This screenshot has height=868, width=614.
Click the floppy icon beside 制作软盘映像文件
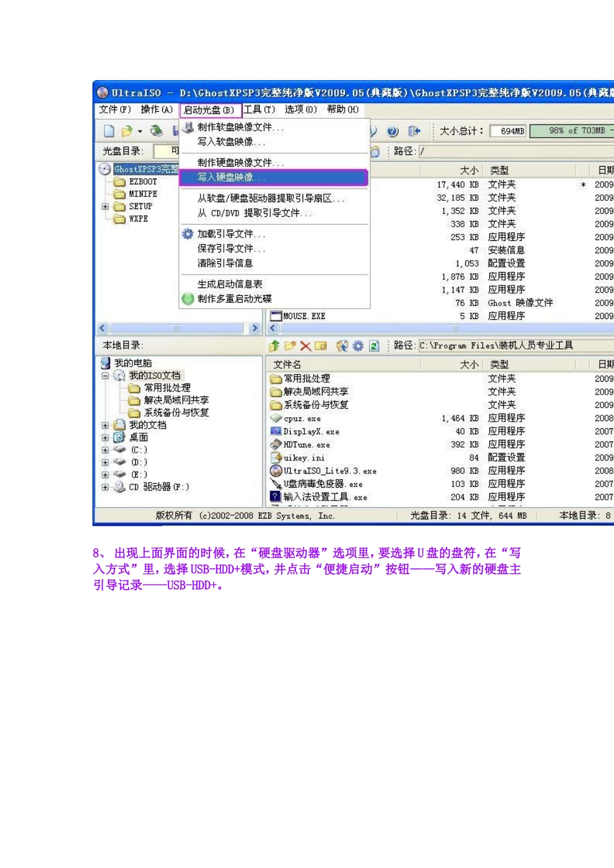point(187,127)
